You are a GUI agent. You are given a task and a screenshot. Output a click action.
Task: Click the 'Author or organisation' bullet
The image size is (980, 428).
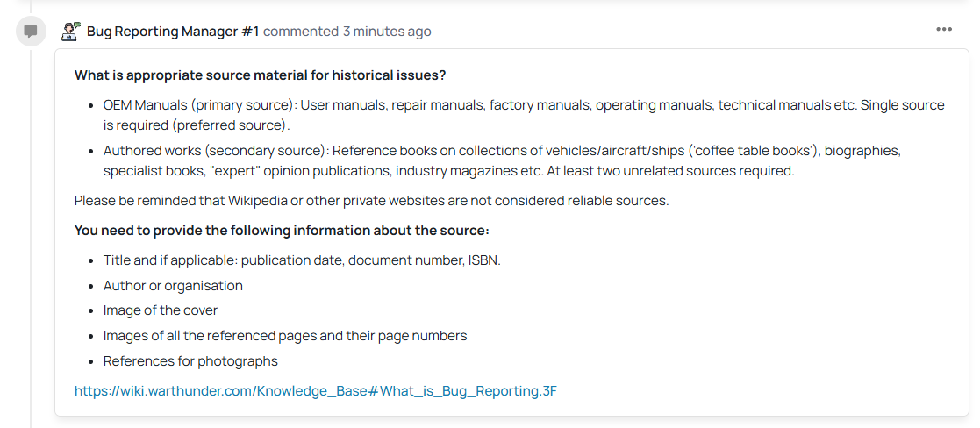173,286
